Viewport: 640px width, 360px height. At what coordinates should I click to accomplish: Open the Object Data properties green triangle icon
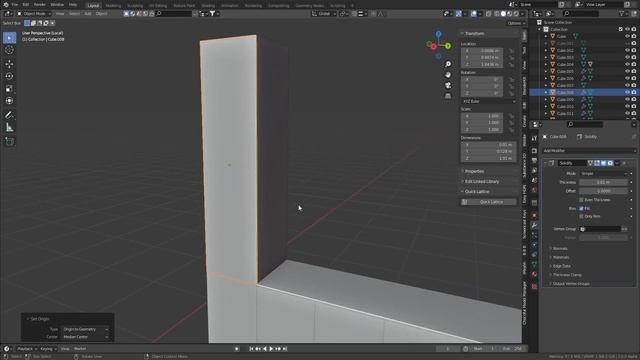click(534, 264)
